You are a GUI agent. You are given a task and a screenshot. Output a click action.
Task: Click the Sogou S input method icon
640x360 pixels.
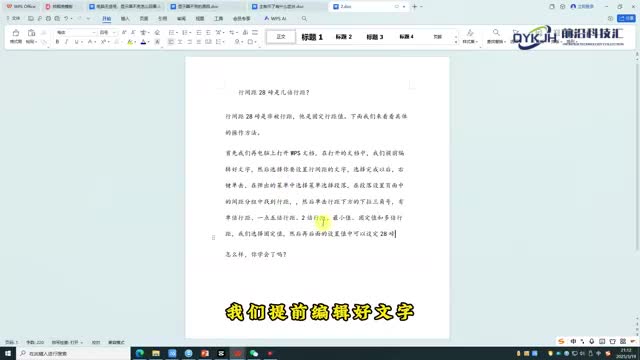(x=562, y=341)
